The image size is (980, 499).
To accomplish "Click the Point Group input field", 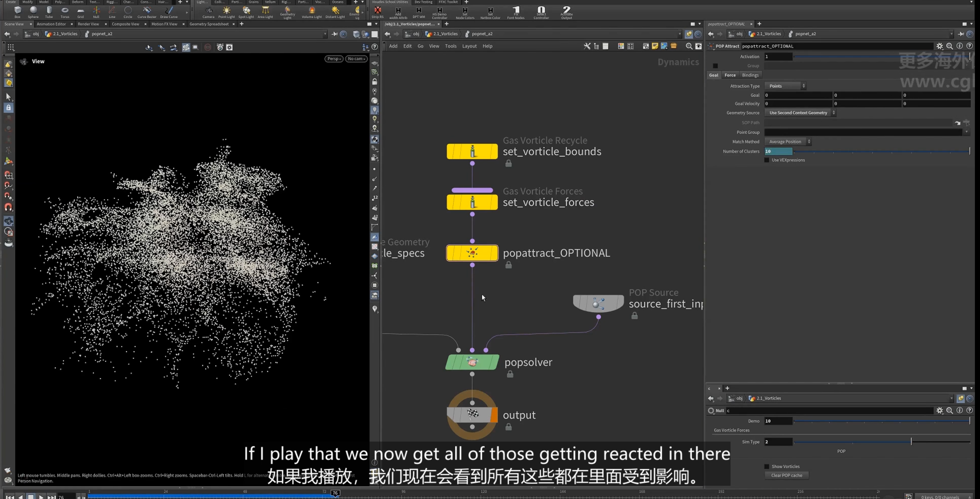I will [863, 132].
